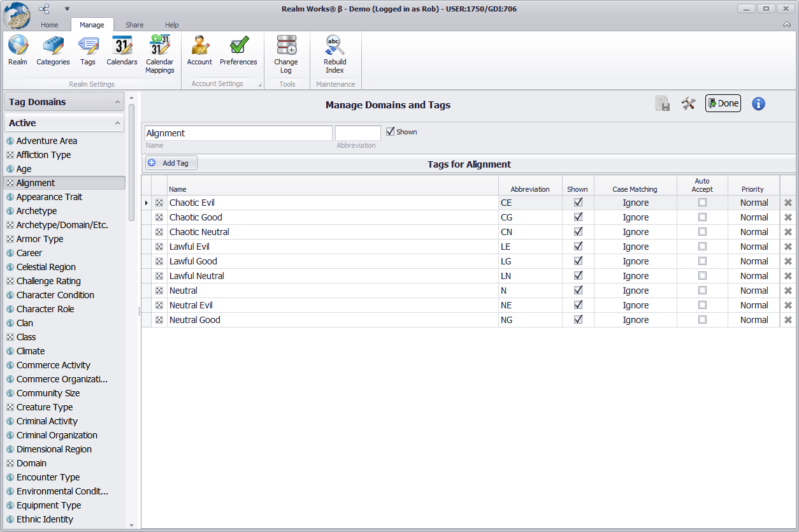Enable Auto Accept for Chaotic Evil
This screenshot has height=532, width=799.
point(702,203)
